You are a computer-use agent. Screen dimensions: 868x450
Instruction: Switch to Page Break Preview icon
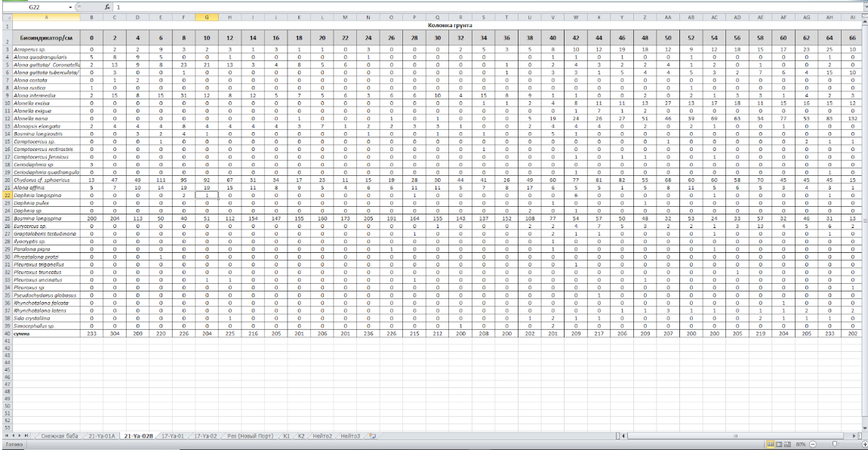tap(787, 445)
